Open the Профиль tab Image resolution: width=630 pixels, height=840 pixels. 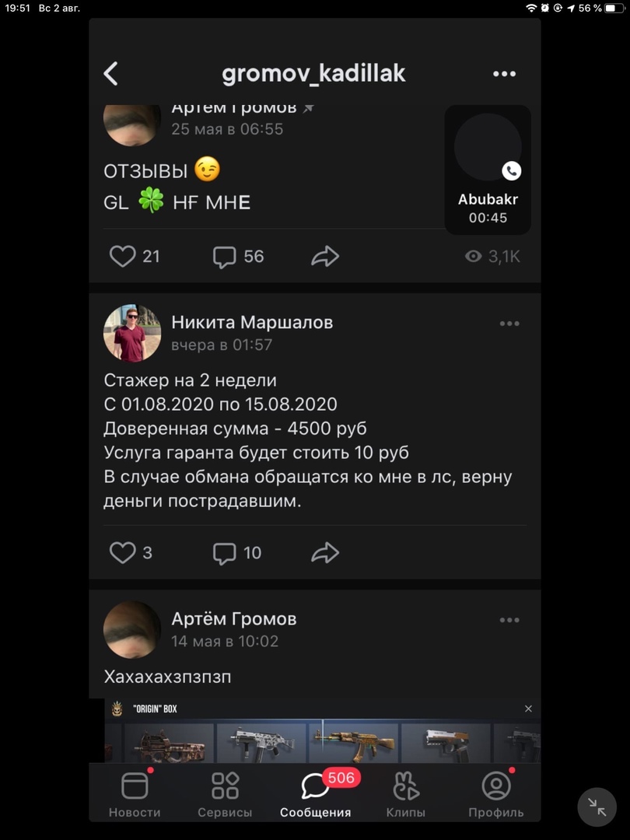point(495,793)
